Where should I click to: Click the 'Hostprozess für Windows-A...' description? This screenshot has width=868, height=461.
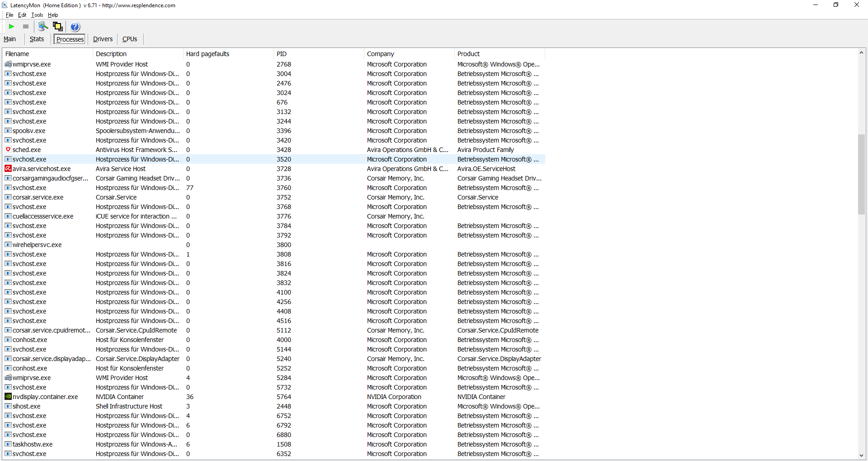point(137,444)
